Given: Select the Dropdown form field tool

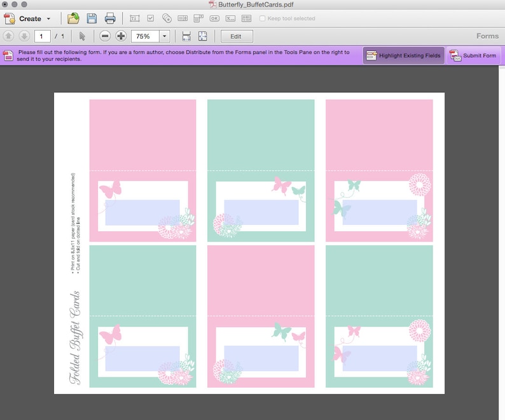Looking at the screenshot, I should [x=198, y=18].
